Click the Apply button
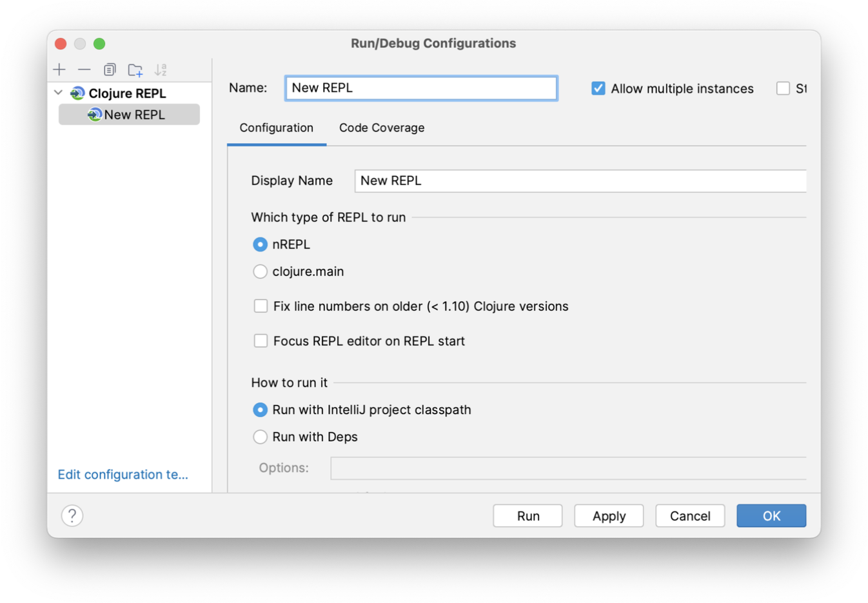Viewport: 868px width, 603px height. coord(609,516)
